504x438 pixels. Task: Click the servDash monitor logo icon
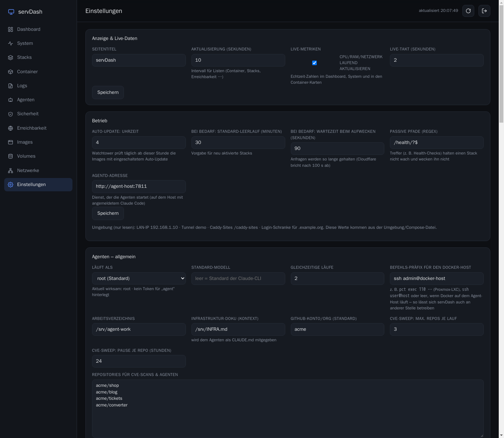11,12
